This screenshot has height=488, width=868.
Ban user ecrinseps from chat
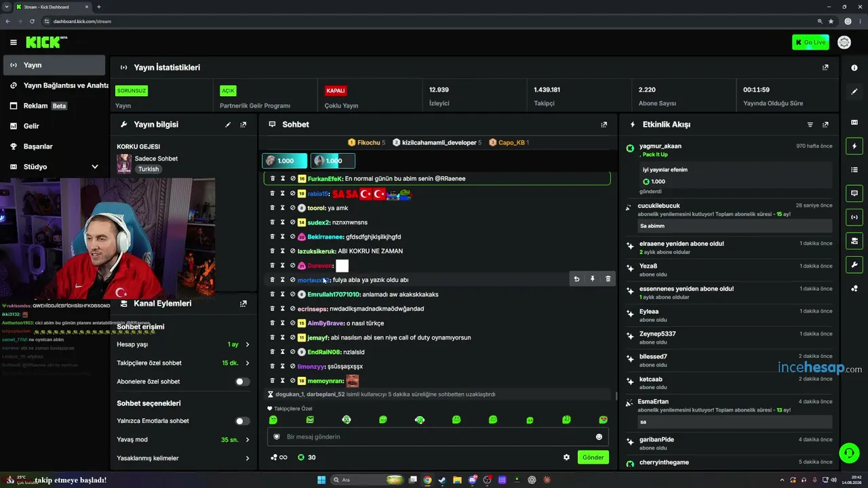(293, 309)
